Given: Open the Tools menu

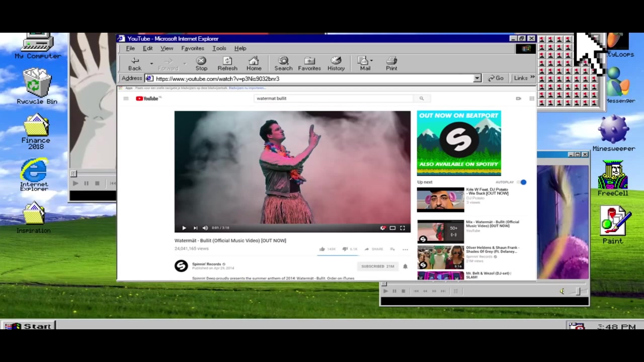Looking at the screenshot, I should coord(219,48).
